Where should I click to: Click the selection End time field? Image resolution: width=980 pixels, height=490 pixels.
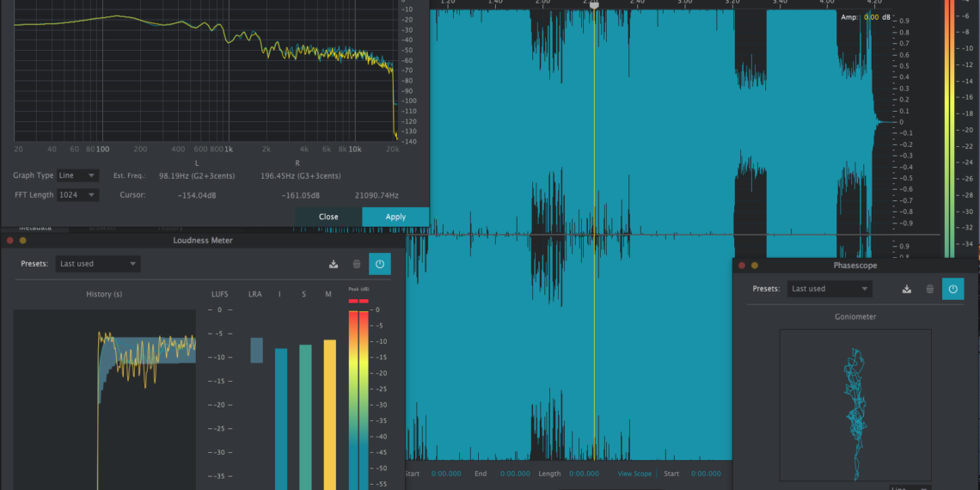515,474
